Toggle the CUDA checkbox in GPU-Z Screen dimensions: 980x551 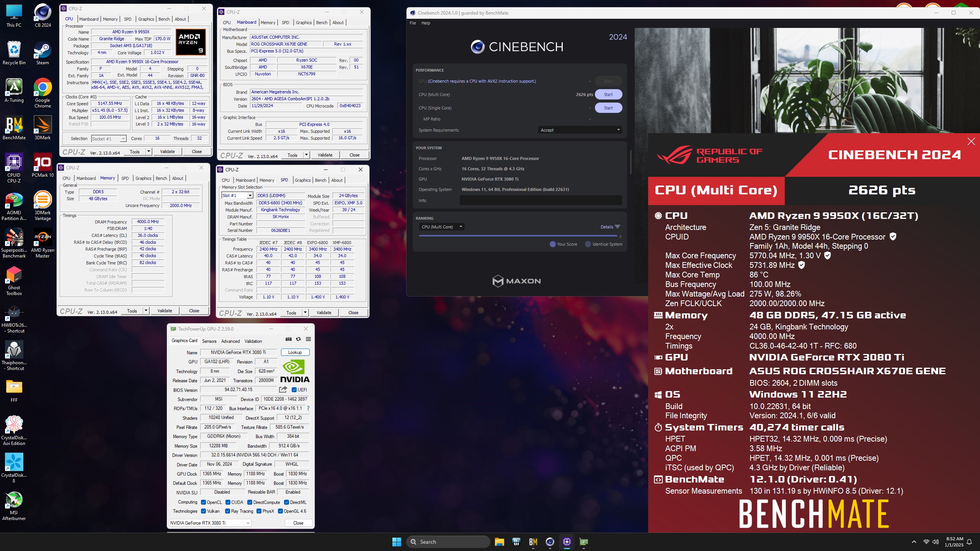pos(228,502)
